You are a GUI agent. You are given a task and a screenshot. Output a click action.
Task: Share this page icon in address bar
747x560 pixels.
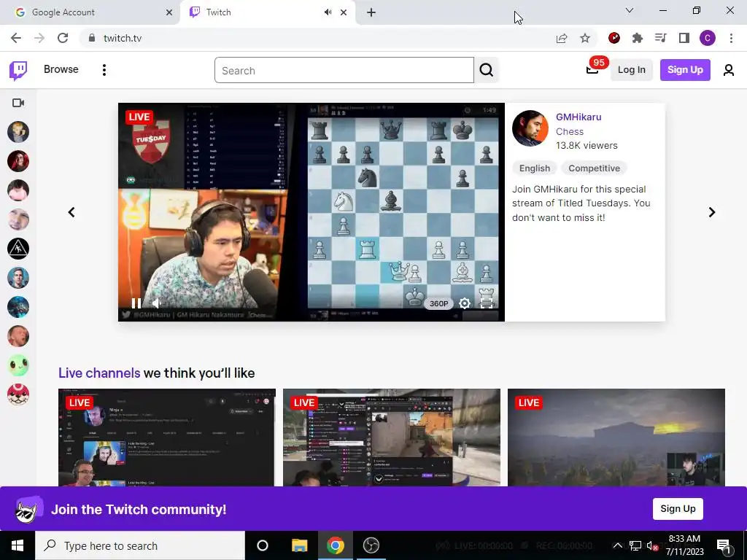(x=562, y=38)
